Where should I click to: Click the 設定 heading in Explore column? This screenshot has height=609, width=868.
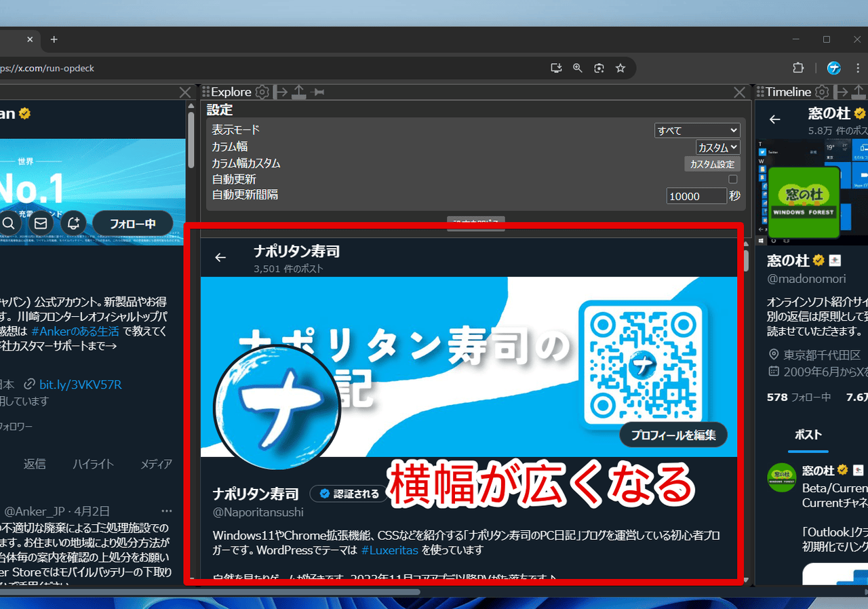(219, 109)
